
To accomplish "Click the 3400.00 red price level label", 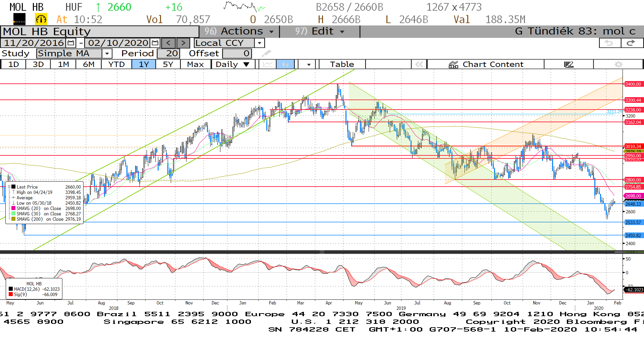I will 633,84.
